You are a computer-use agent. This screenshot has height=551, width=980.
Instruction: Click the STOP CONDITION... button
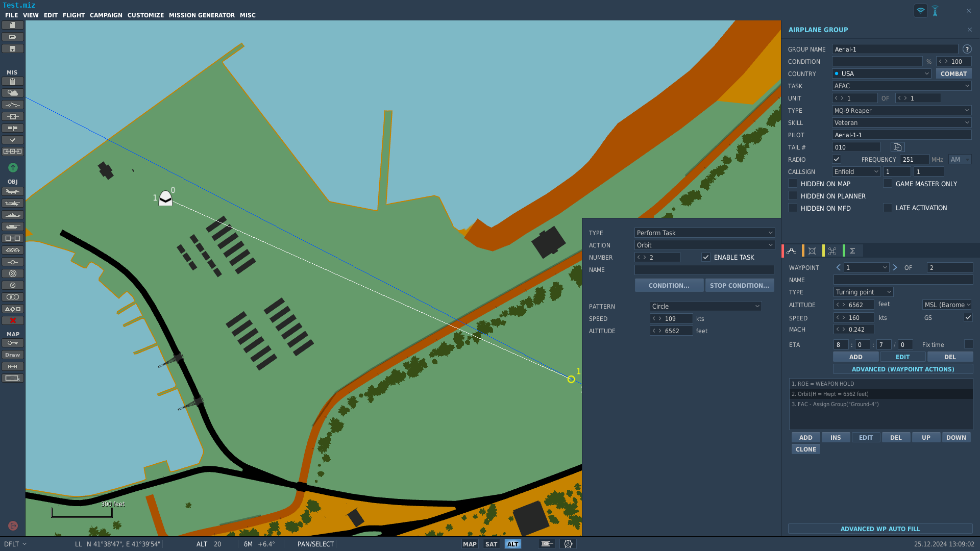tap(740, 285)
